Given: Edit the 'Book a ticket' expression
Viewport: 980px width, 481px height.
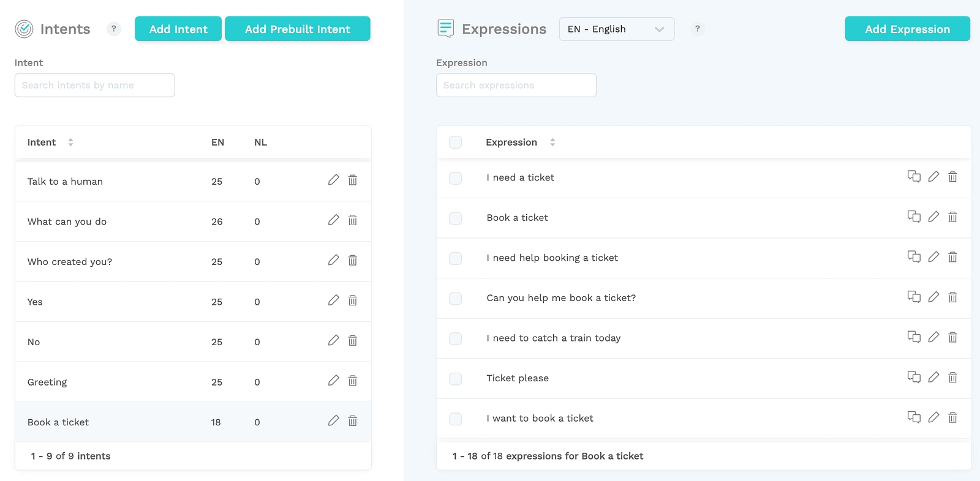Looking at the screenshot, I should [933, 217].
